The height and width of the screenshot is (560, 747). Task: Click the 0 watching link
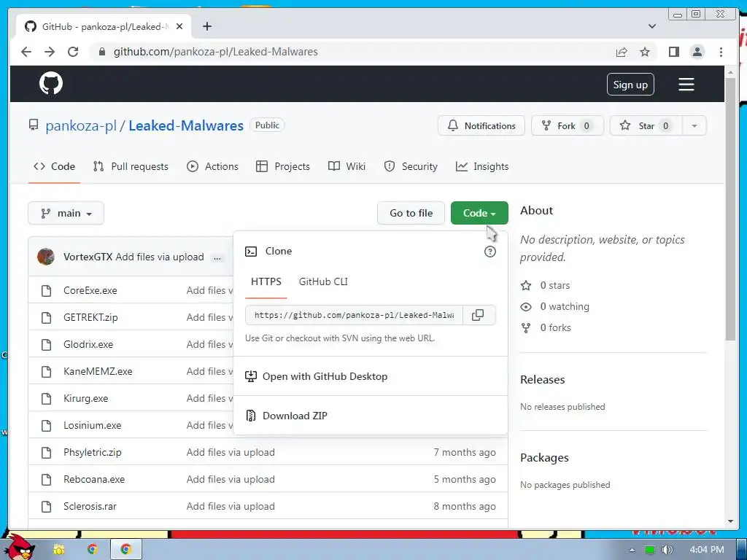pos(555,306)
